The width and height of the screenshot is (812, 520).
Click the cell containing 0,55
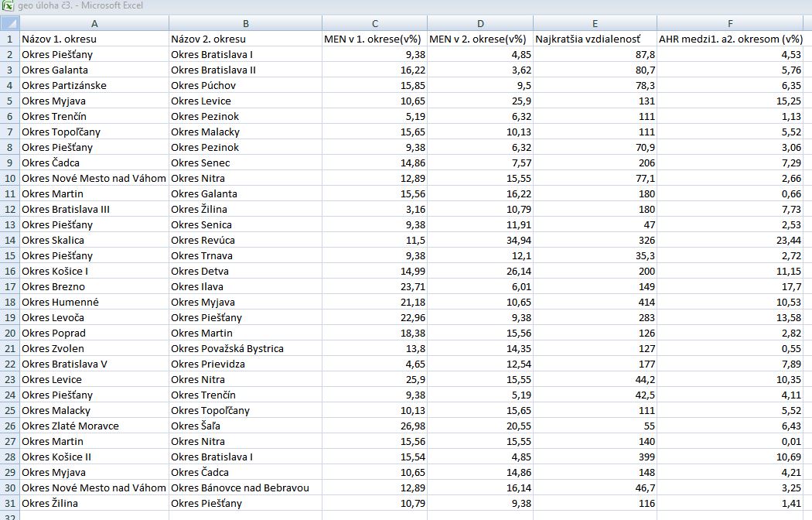click(x=730, y=348)
